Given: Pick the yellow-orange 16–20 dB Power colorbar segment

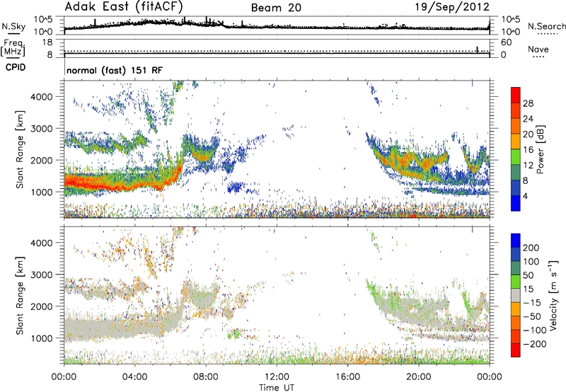Looking at the screenshot, I should click(x=516, y=142).
